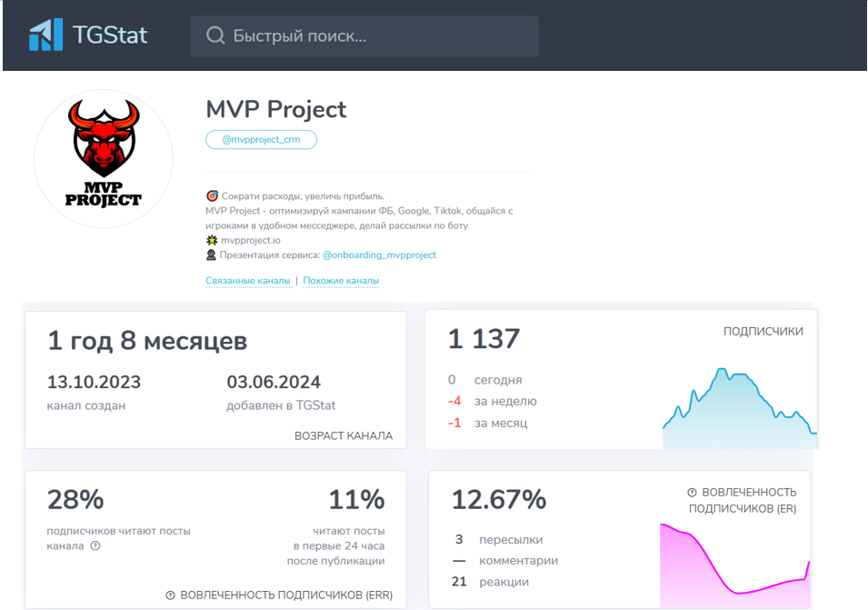This screenshot has height=610, width=868.
Task: Click the ПОДПИСЧИКИ card label
Action: pyautogui.click(x=763, y=331)
